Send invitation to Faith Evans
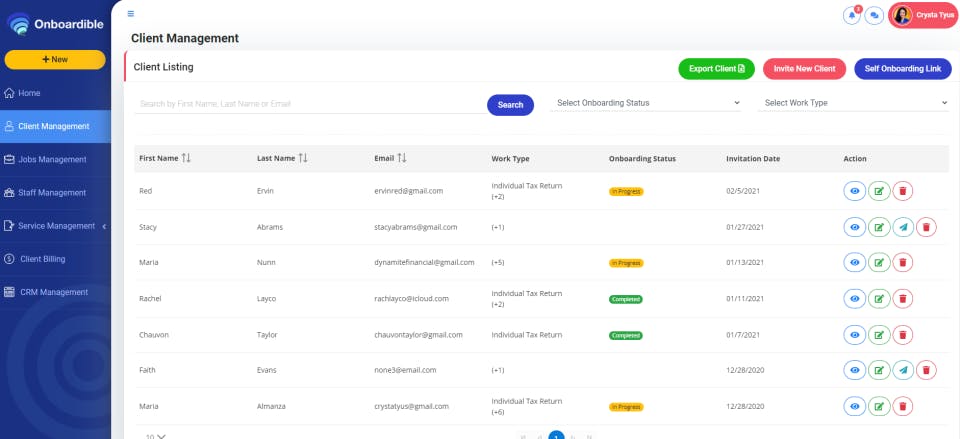The image size is (960, 439). pos(903,370)
